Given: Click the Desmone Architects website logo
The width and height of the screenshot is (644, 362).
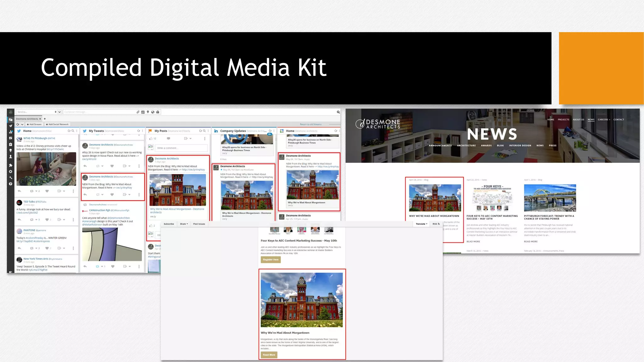Looking at the screenshot, I should pos(378,124).
